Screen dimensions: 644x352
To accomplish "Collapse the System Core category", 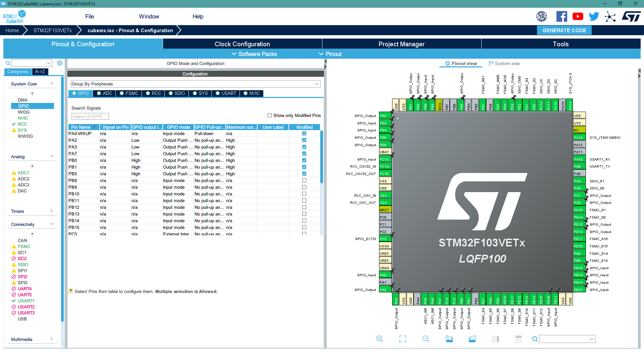I will [52, 83].
